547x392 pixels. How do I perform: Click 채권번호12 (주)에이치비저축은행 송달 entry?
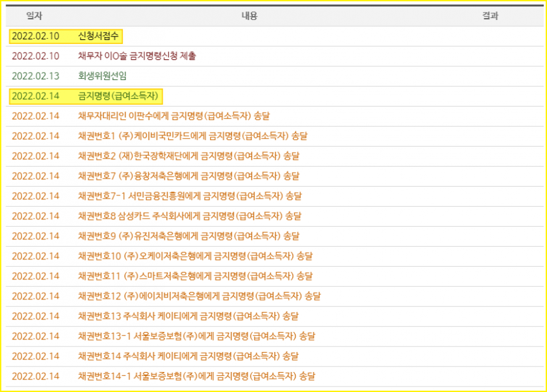[x=199, y=296]
